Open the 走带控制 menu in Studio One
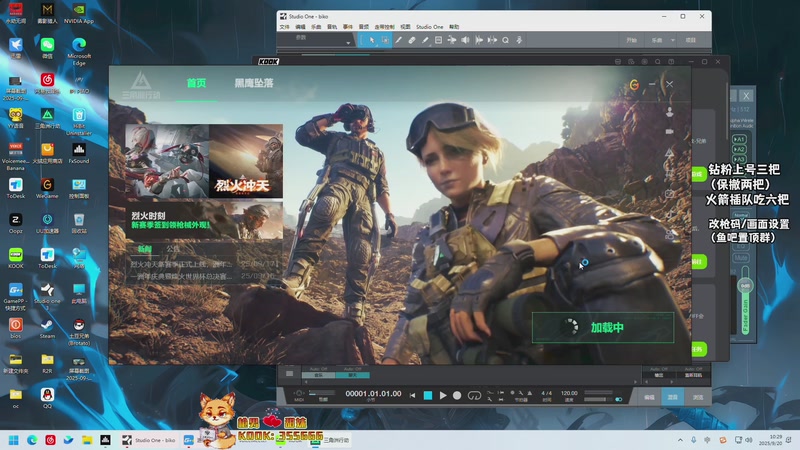Viewport: 800px width, 450px height. (384, 27)
